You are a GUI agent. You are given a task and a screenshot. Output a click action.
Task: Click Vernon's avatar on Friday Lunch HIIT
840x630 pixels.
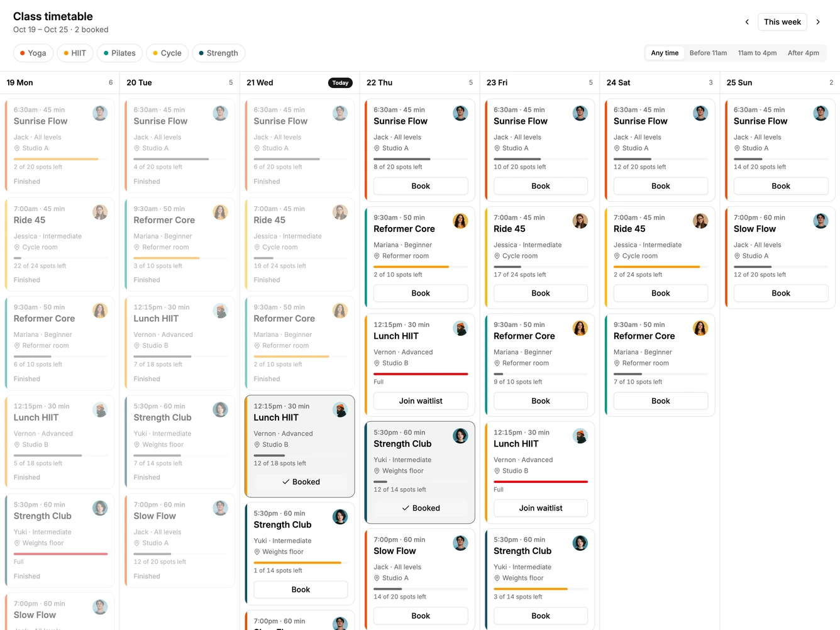pos(580,436)
